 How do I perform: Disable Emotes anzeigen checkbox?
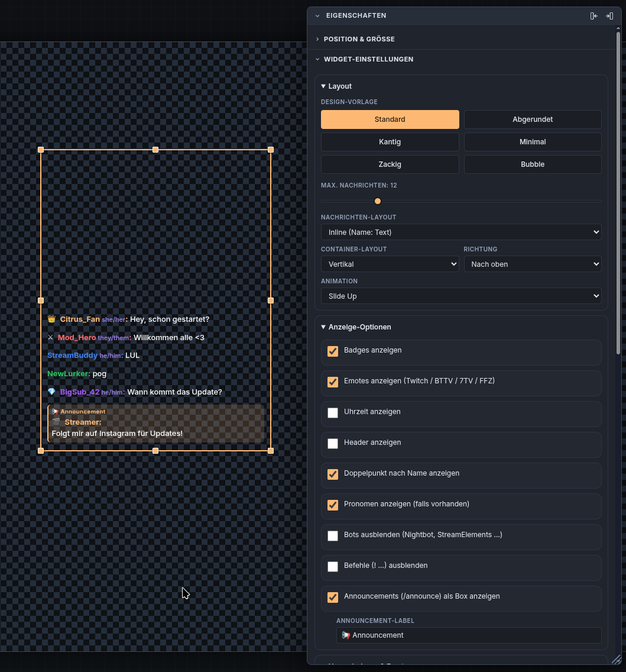click(333, 382)
